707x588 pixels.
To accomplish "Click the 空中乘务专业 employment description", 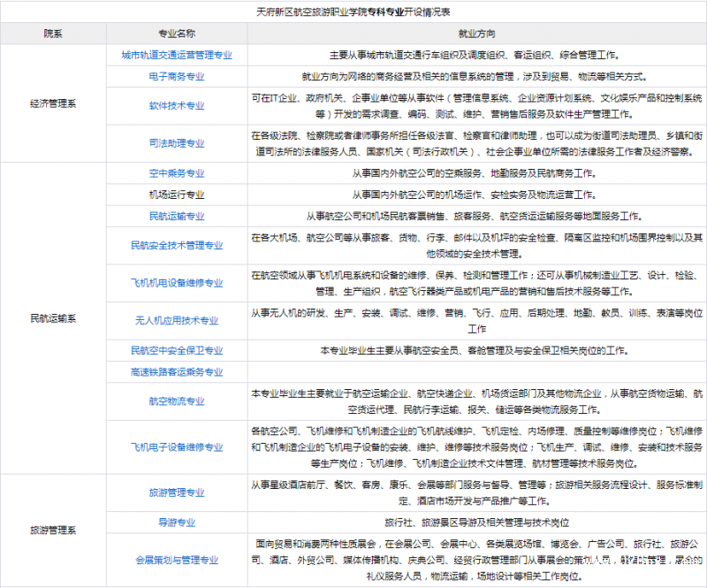I will tap(476, 173).
